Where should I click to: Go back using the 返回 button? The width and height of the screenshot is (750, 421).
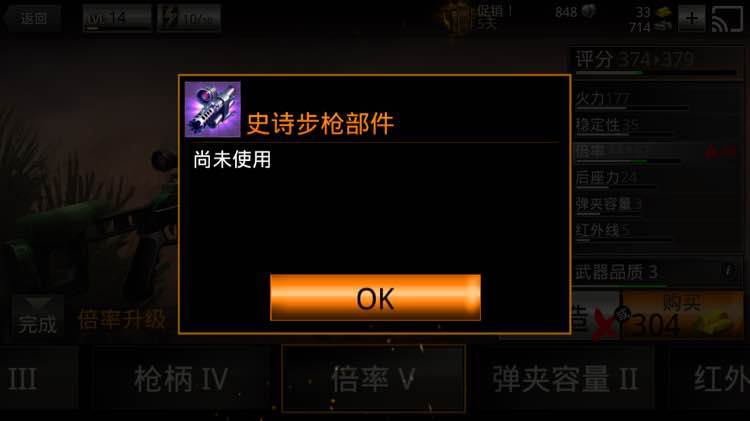[31, 19]
